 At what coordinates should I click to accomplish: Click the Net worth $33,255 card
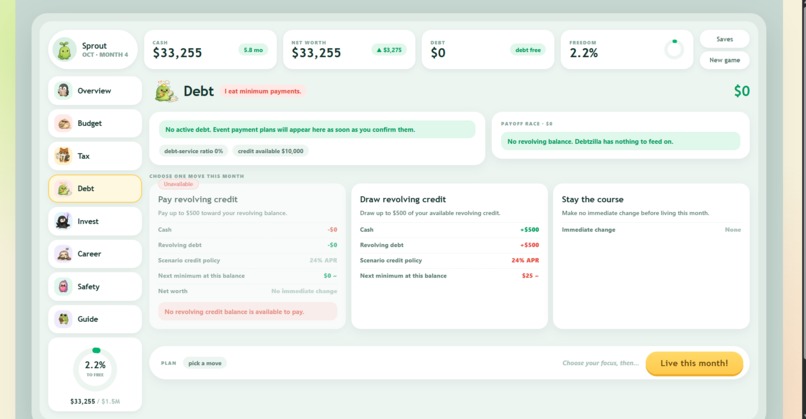[x=349, y=49]
